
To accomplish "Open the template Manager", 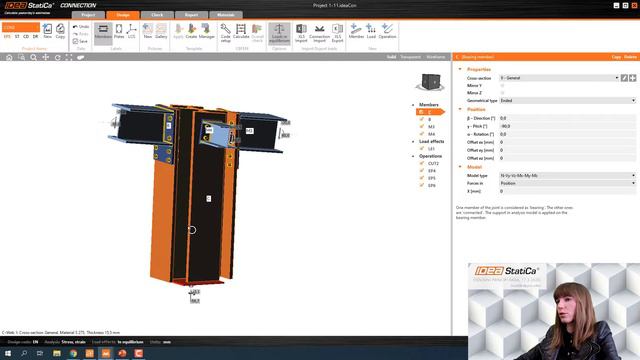I will coord(207,31).
